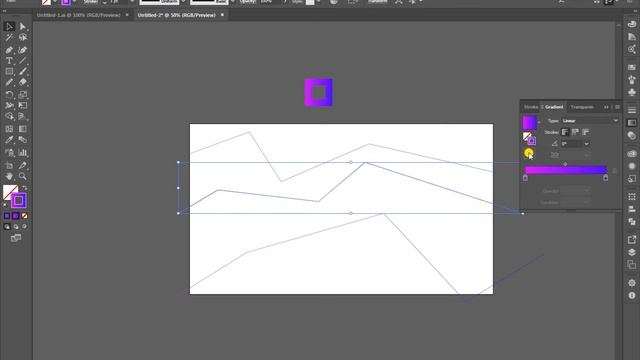The image size is (640, 360).
Task: Close the Untitled-2 document tab
Action: coord(222,15)
